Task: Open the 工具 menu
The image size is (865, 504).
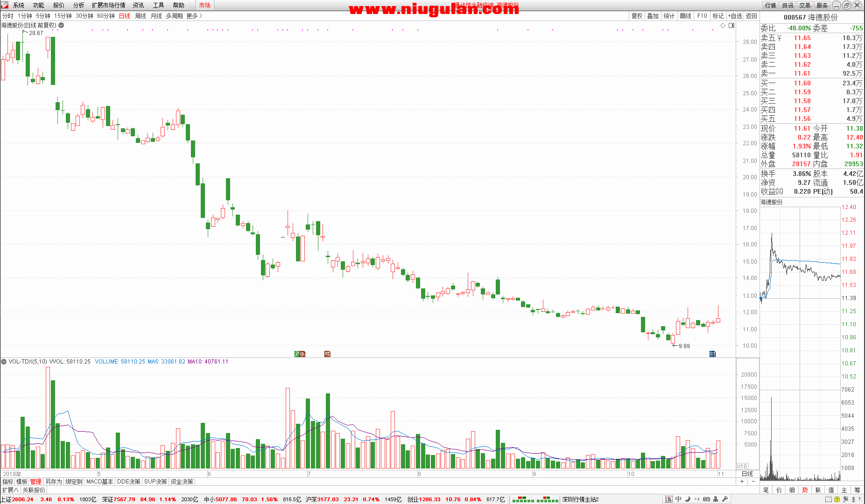Action: (x=159, y=5)
